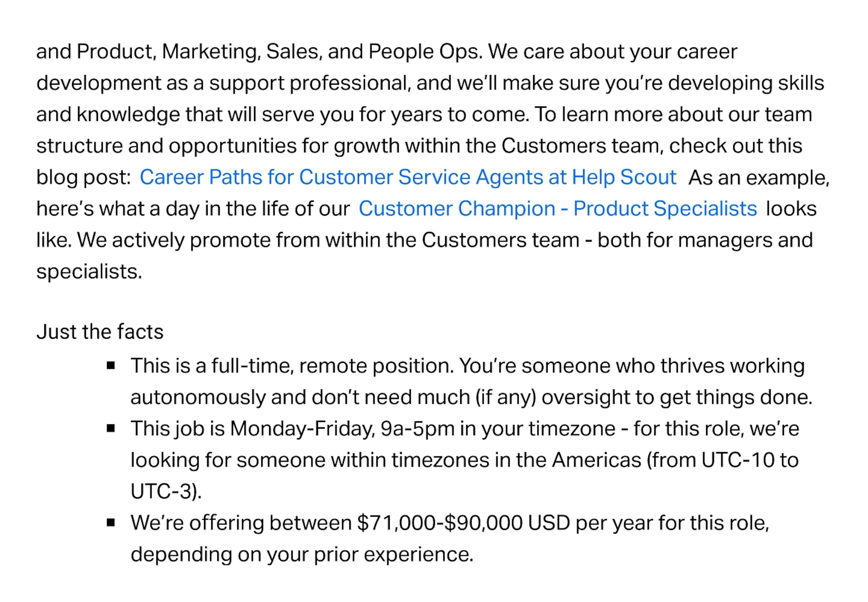Open the Career Paths for Customer Service Agents link
Viewport: 868px width, 602px height.
pyautogui.click(x=408, y=177)
